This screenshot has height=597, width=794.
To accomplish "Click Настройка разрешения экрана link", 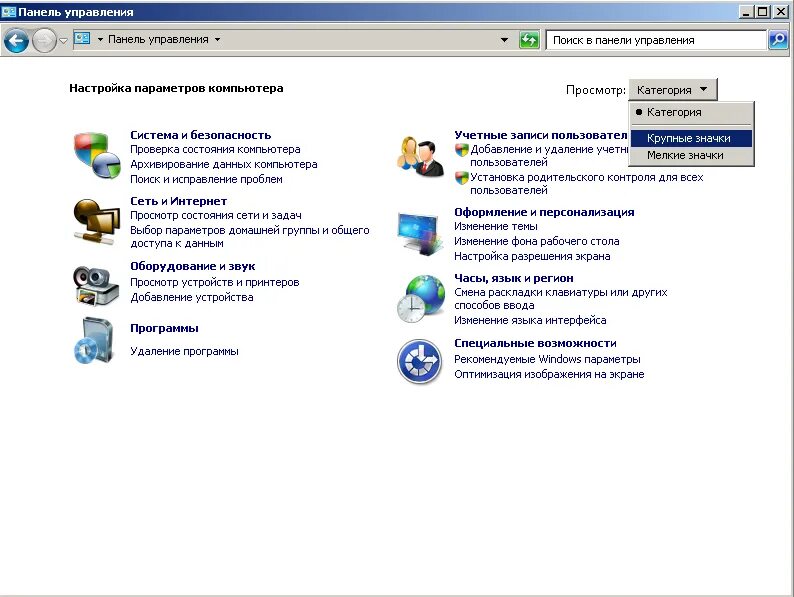I will tap(532, 257).
